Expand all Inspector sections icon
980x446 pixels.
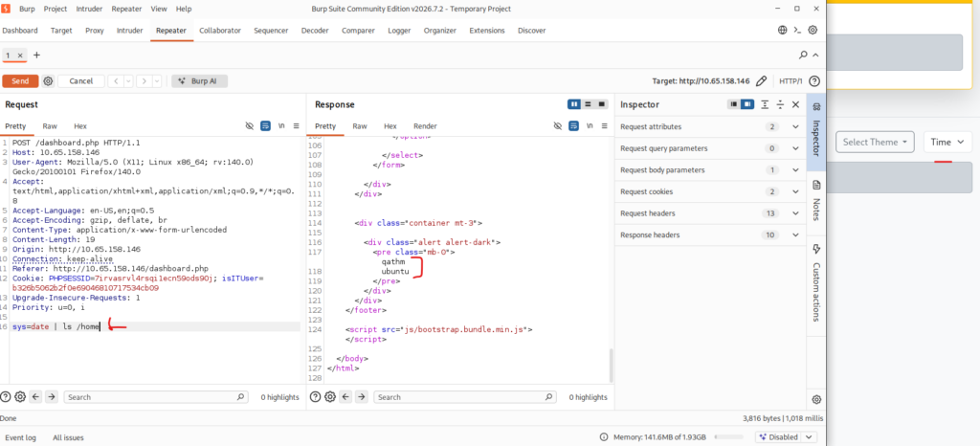coord(766,105)
